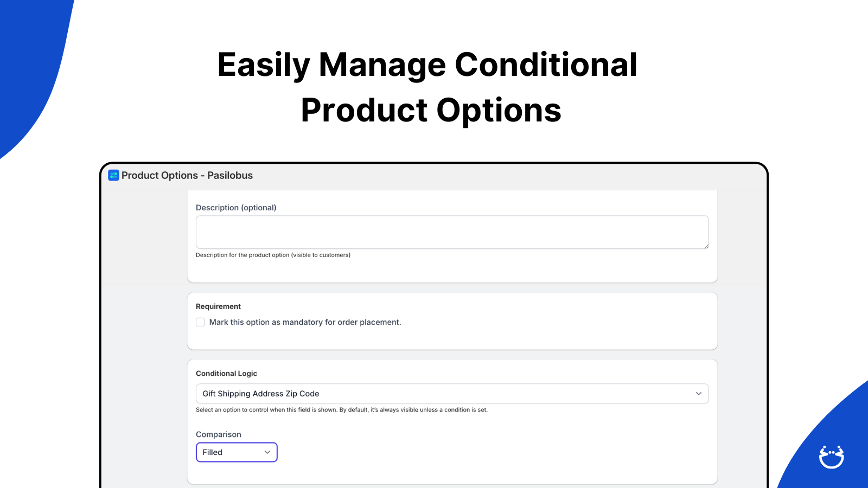The height and width of the screenshot is (488, 868).
Task: Open the Filled comparison dropdown
Action: click(x=237, y=452)
